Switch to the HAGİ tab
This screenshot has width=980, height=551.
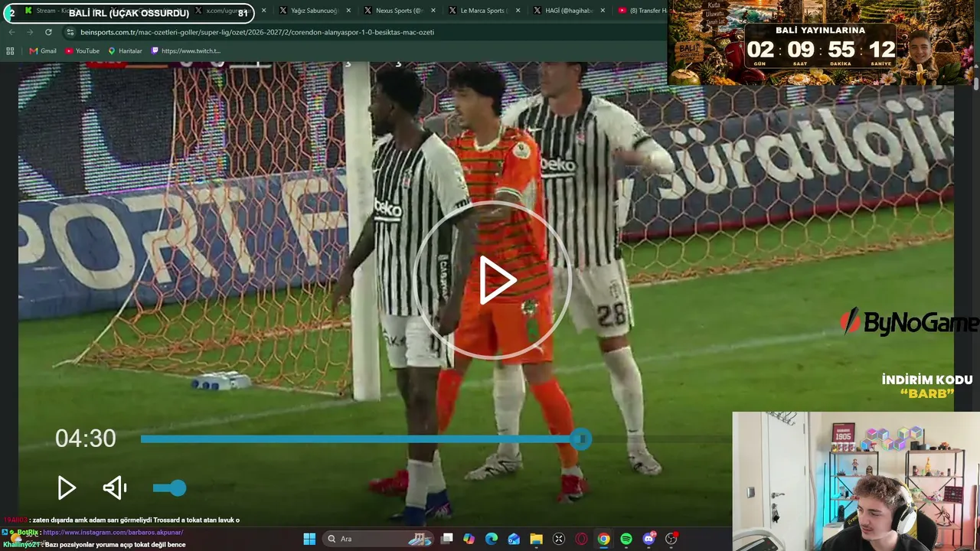tap(563, 11)
